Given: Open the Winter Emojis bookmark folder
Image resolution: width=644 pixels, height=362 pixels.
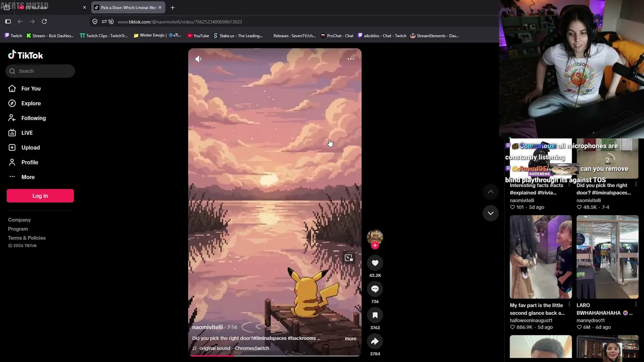Looking at the screenshot, I should [x=157, y=36].
